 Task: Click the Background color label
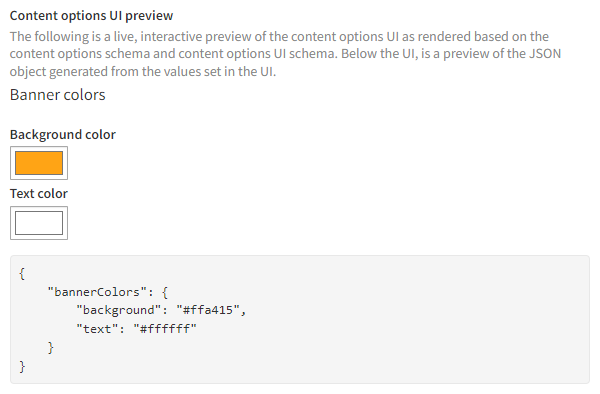point(63,135)
